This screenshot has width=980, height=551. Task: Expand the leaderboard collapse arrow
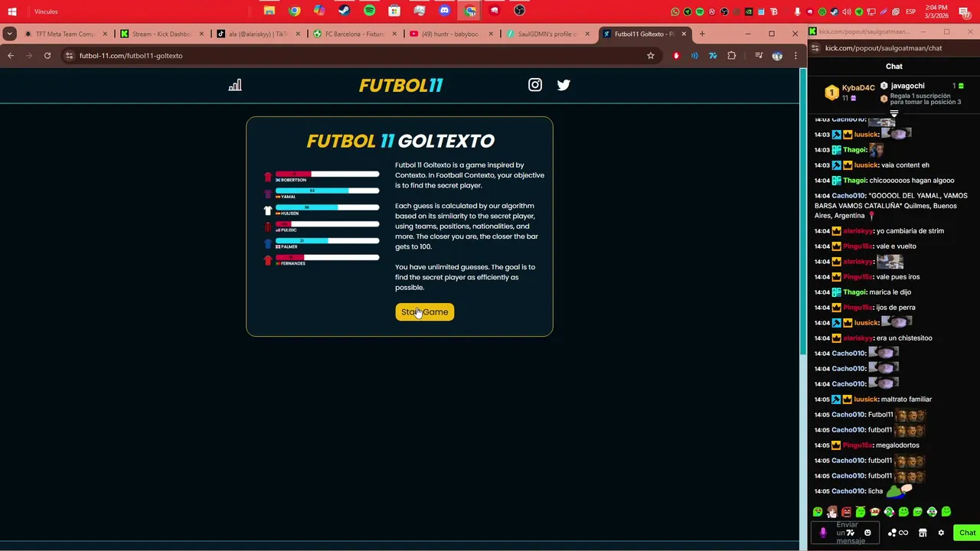pos(893,114)
